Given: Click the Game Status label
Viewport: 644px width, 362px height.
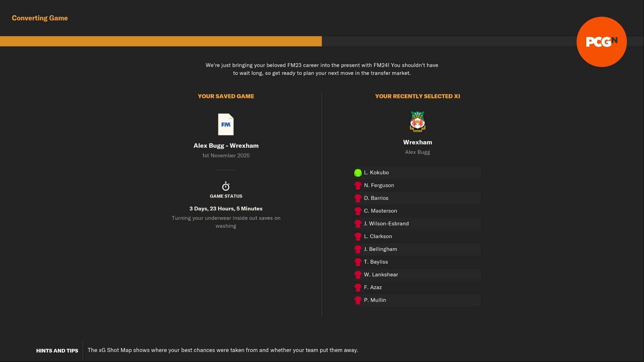Looking at the screenshot, I should (x=226, y=196).
